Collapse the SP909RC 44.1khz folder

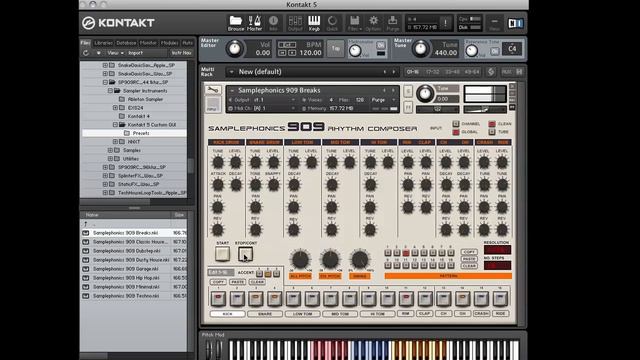pyautogui.click(x=105, y=82)
